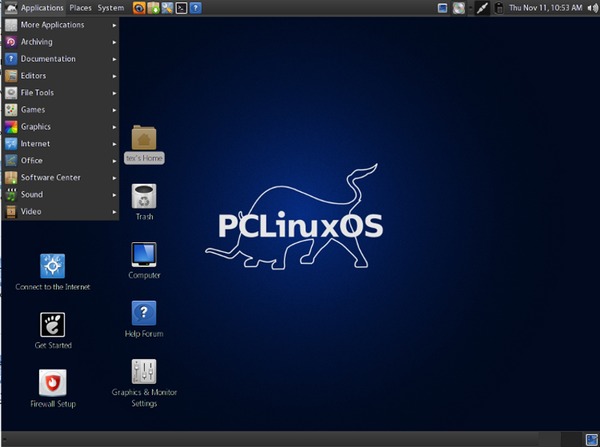This screenshot has width=600, height=447.
Task: Expand the More Applications submenu
Action: point(60,25)
